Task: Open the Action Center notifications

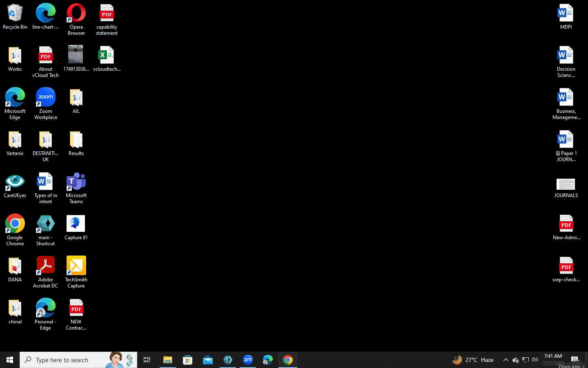Action: pyautogui.click(x=575, y=360)
